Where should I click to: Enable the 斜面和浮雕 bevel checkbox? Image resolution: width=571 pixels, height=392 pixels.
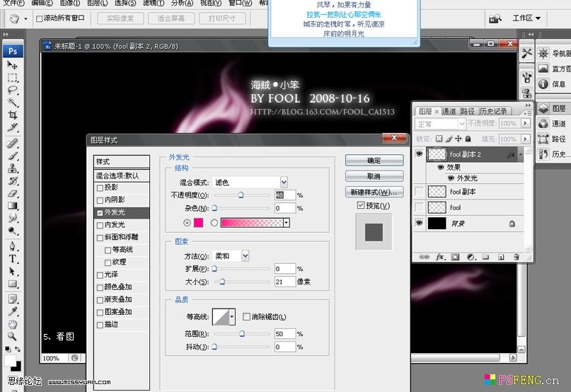click(100, 238)
